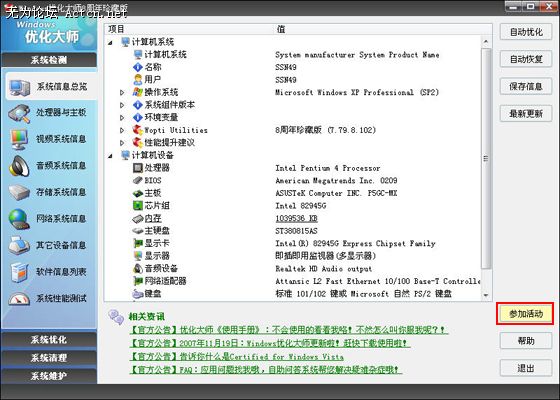
Task: Select the Intel Pentium 4 Processor value
Action: (328, 168)
